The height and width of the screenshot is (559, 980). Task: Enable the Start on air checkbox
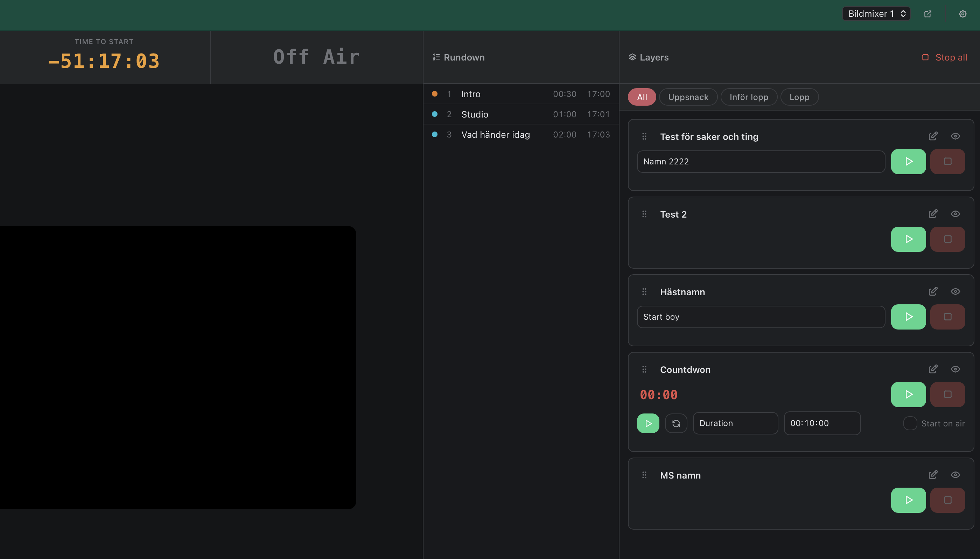point(910,424)
